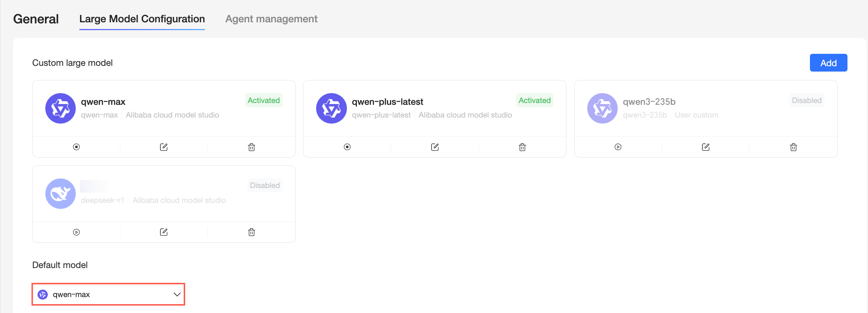Click Alibaba cloud model studio on qwen-max card

pos(172,115)
